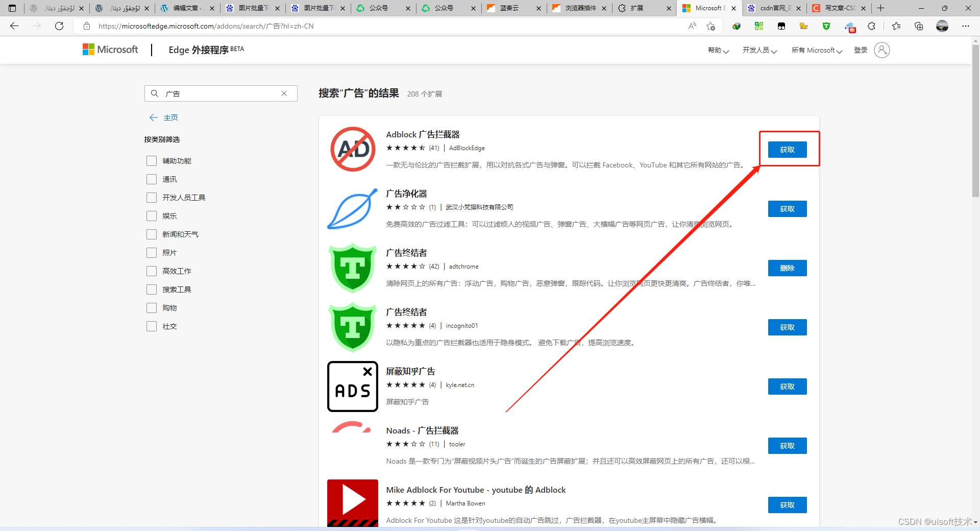Screen dimensions: 980x531
Task: Remove the adtchrome 广告终结者 extension
Action: click(787, 268)
